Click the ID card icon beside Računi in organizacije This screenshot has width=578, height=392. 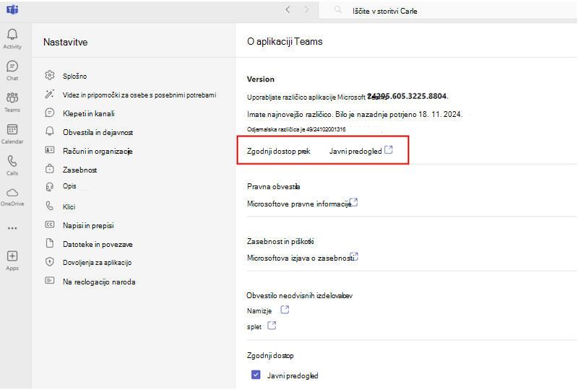tap(49, 150)
